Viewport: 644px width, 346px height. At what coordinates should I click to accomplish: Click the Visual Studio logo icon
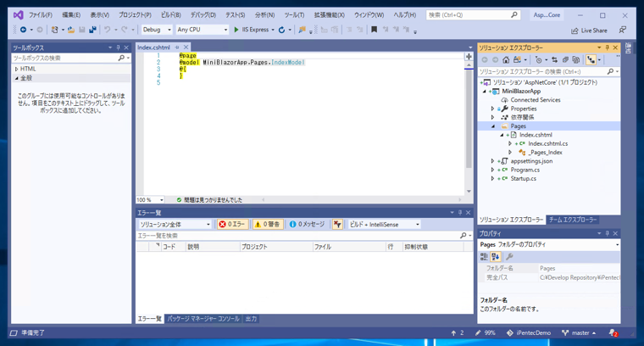(18, 15)
